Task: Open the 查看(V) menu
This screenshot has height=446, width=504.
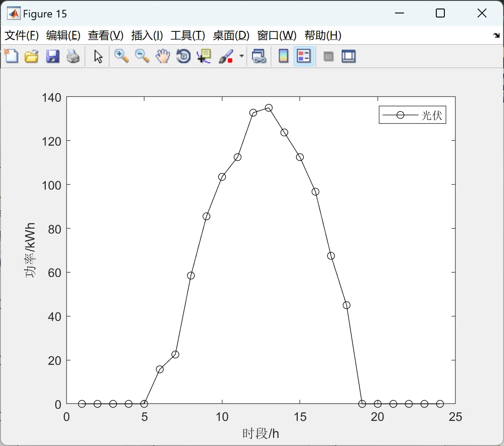Action: pyautogui.click(x=106, y=35)
